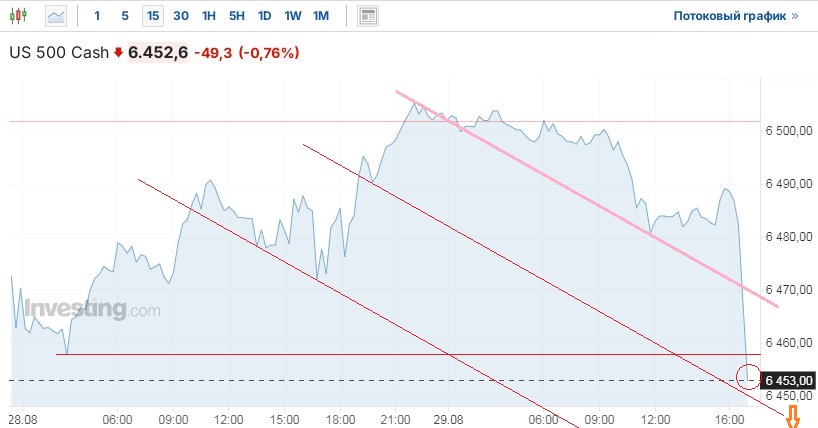The width and height of the screenshot is (818, 428).
Task: Choose the 1D timeframe
Action: click(x=264, y=16)
